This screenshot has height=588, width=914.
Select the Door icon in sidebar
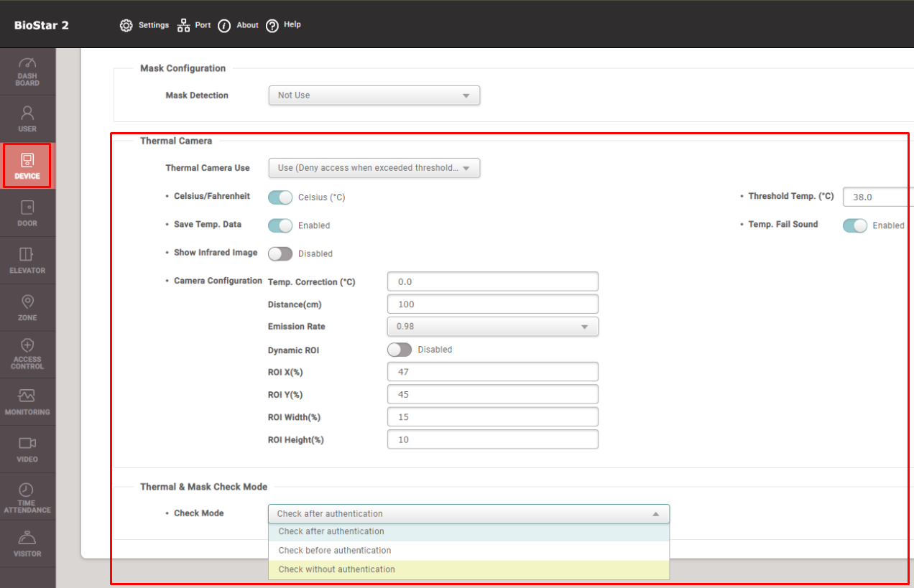point(27,207)
